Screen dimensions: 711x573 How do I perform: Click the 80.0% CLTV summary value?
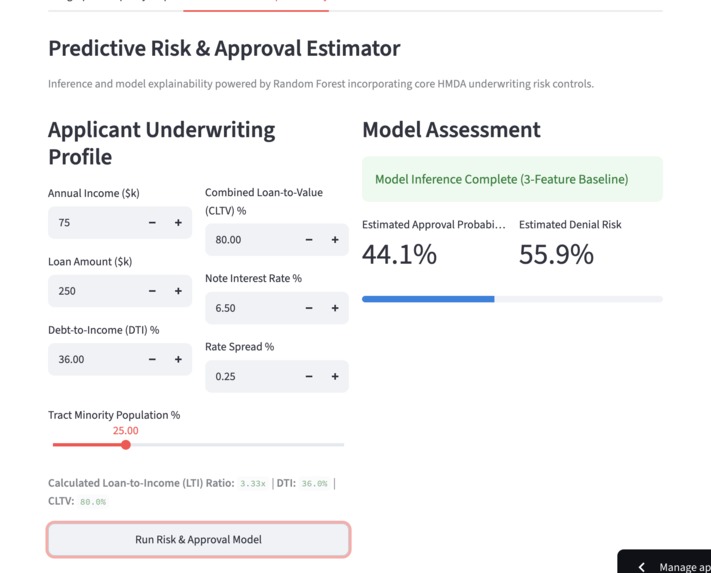click(93, 502)
